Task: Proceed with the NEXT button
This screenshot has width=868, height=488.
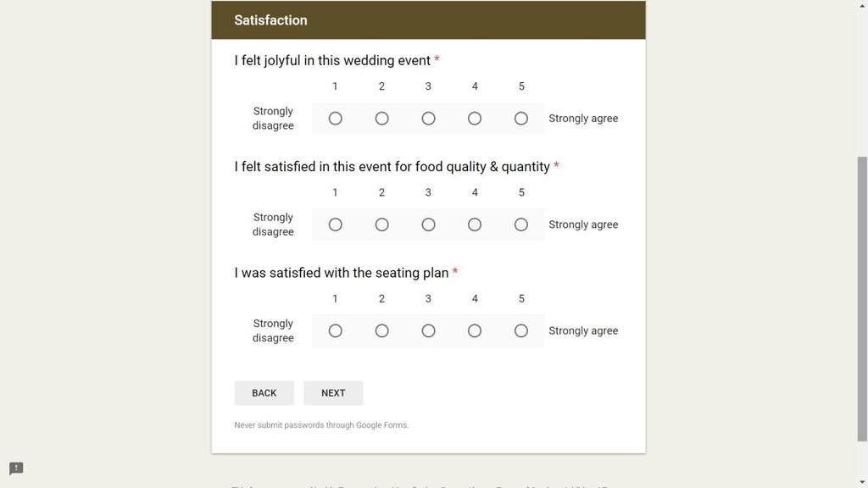Action: [333, 393]
